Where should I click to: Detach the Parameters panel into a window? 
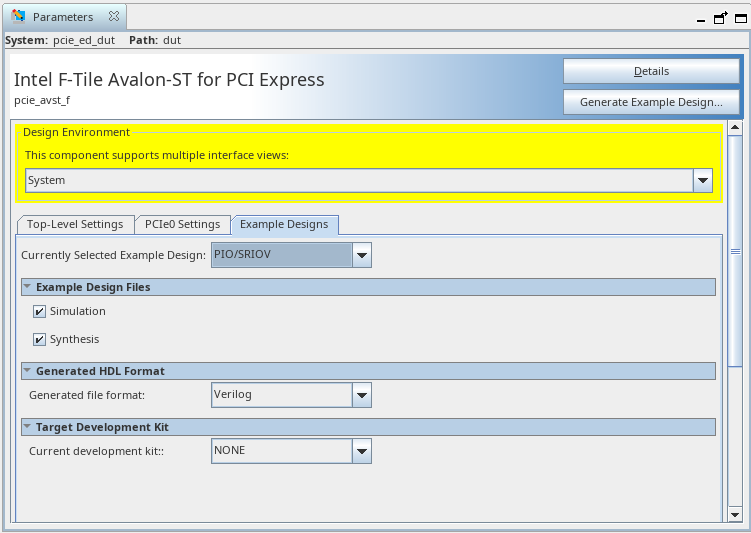click(720, 18)
